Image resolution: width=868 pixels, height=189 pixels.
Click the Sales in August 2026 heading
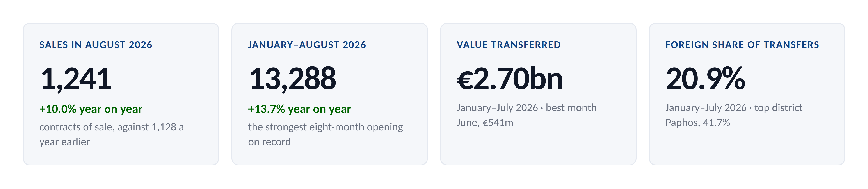coord(96,45)
